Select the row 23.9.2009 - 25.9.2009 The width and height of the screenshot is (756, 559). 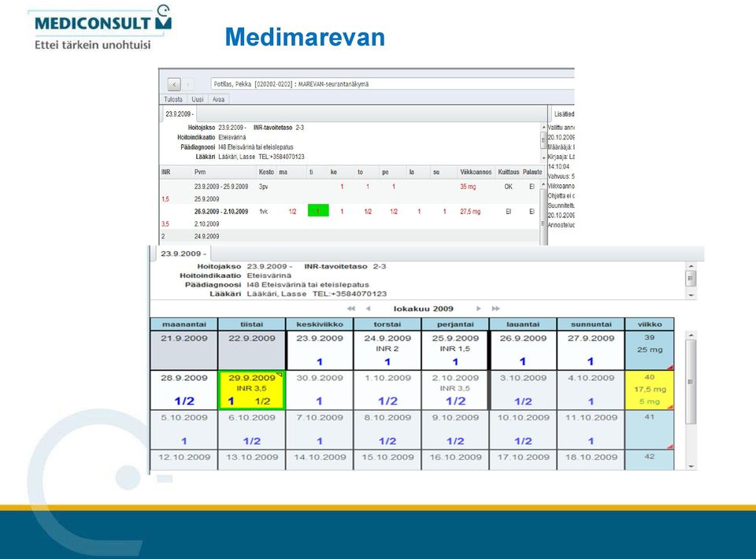[x=350, y=187]
